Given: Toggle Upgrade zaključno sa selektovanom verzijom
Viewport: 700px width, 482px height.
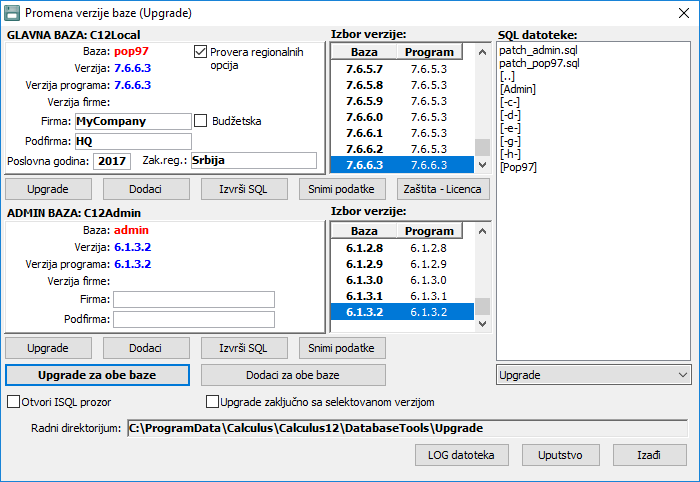Looking at the screenshot, I should pyautogui.click(x=212, y=402).
